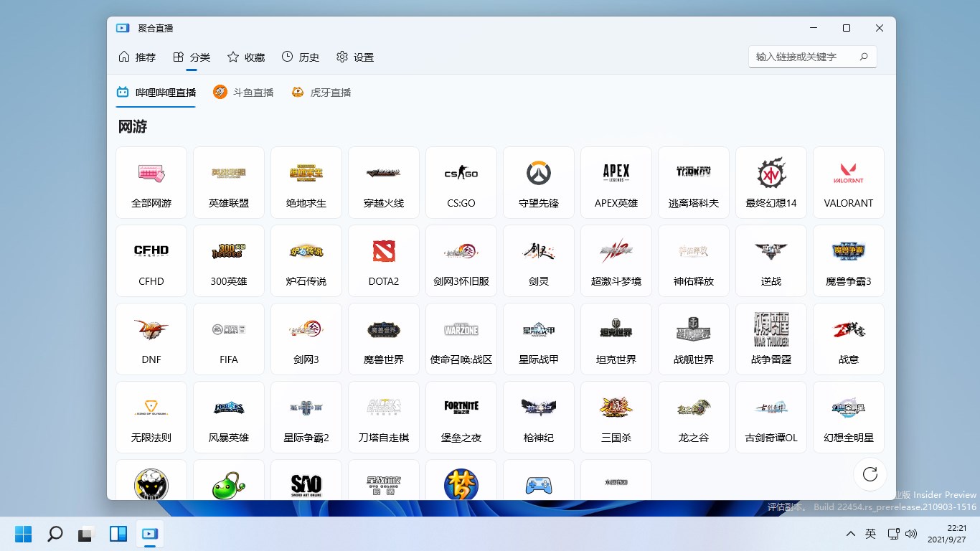
Task: Select the 战争雷霆 War Thunder tile
Action: pos(771,339)
